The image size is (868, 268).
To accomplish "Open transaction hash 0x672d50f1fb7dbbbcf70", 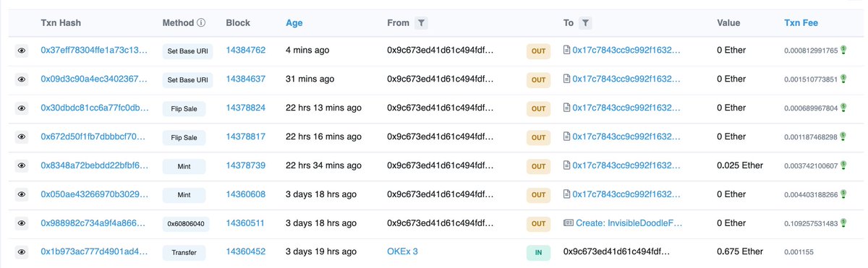I will (94, 137).
